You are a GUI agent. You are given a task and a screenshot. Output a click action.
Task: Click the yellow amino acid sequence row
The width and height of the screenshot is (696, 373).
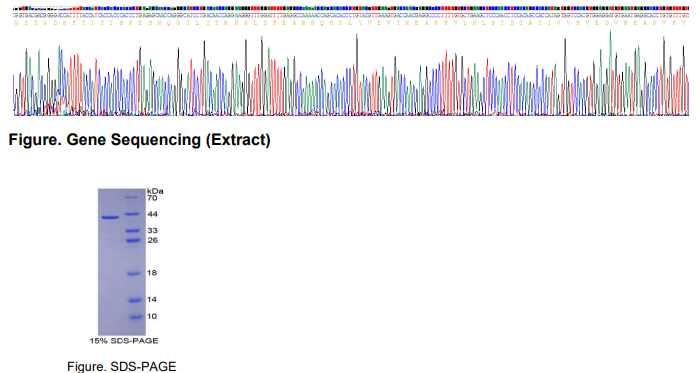pyautogui.click(x=351, y=23)
